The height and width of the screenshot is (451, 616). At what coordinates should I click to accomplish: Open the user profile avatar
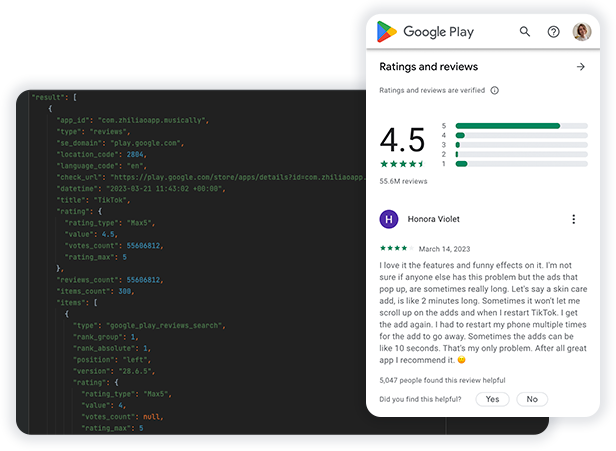point(582,32)
